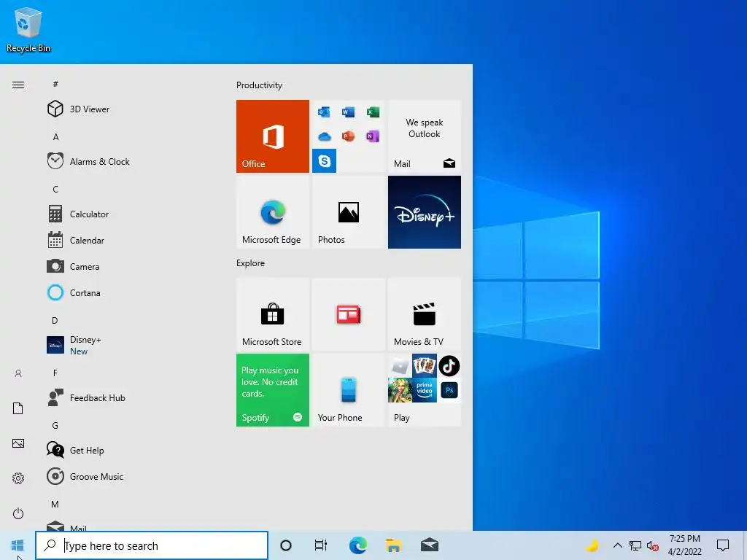This screenshot has height=560, width=747.
Task: Open the Disney+ tile
Action: 425,212
